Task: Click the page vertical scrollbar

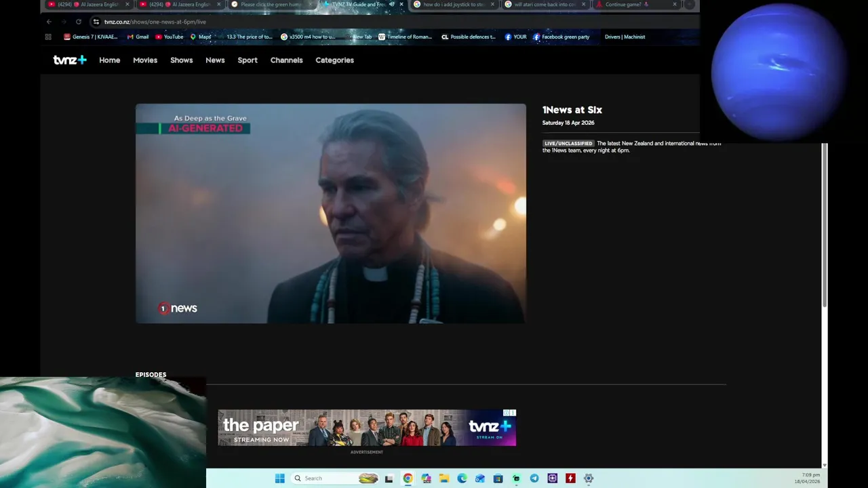Action: (x=825, y=224)
